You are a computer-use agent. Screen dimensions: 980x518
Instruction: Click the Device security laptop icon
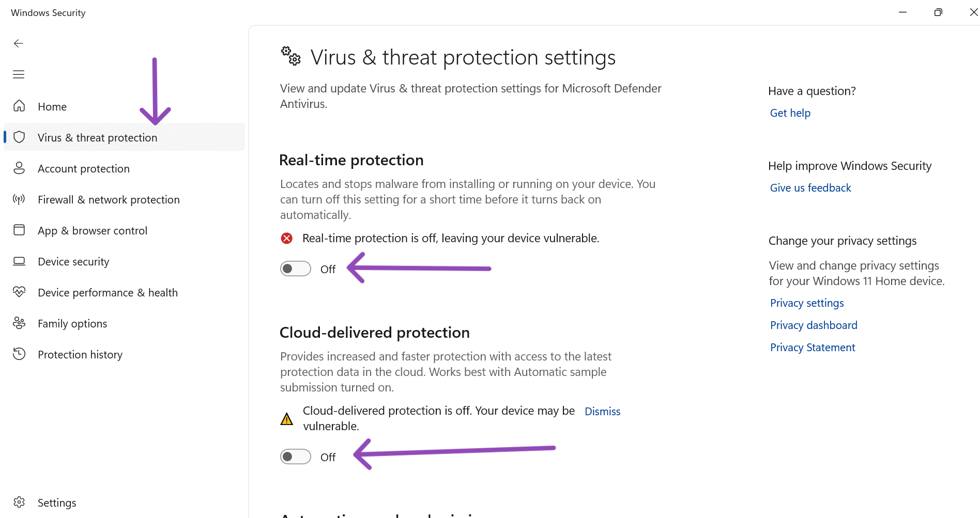tap(19, 261)
